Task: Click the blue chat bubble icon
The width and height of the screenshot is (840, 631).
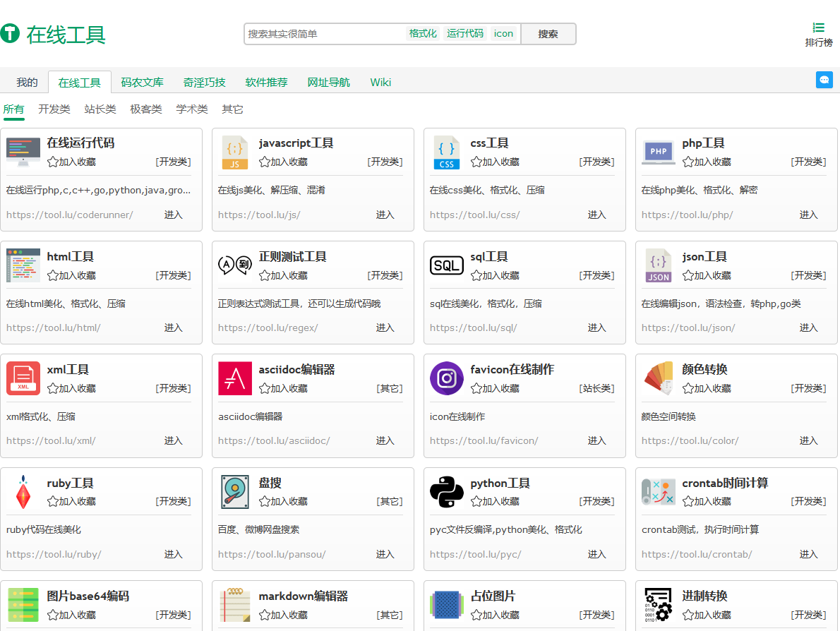Action: tap(824, 80)
